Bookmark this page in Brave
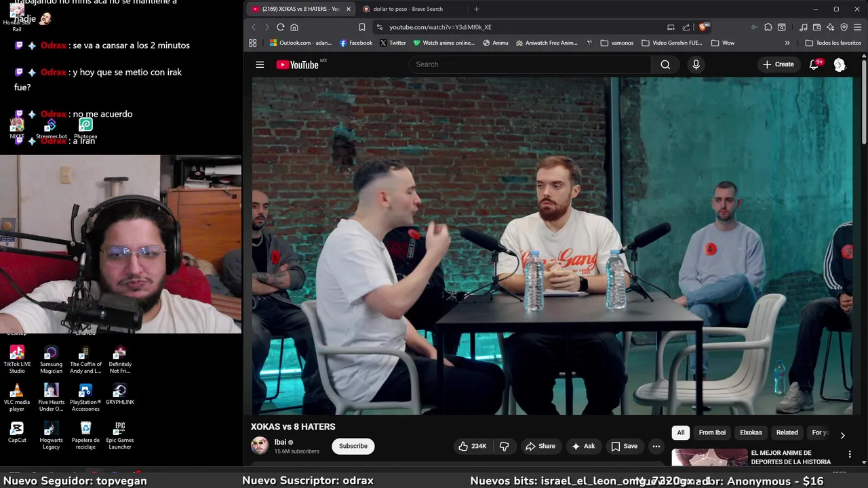This screenshot has width=868, height=488. tap(362, 27)
